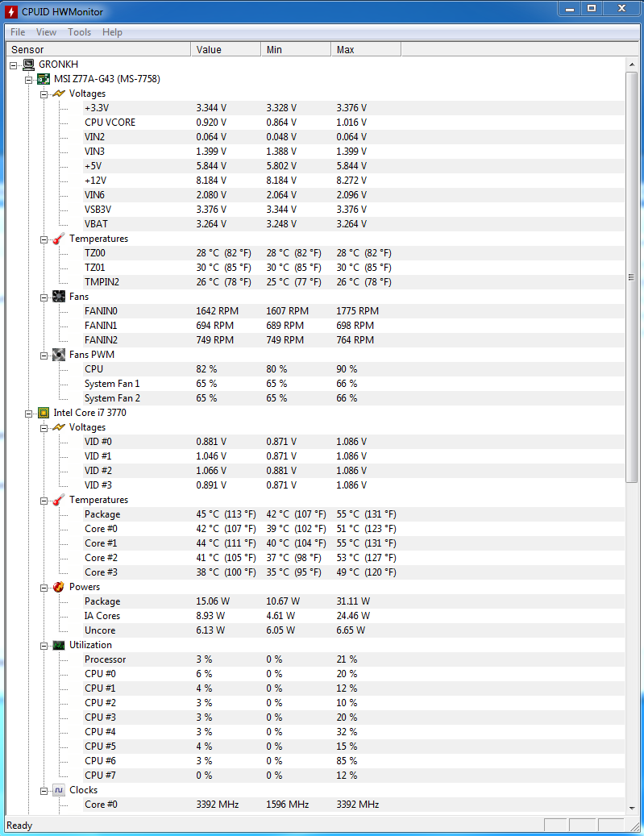This screenshot has width=644, height=836.
Task: Open the Tools menu
Action: [x=79, y=32]
